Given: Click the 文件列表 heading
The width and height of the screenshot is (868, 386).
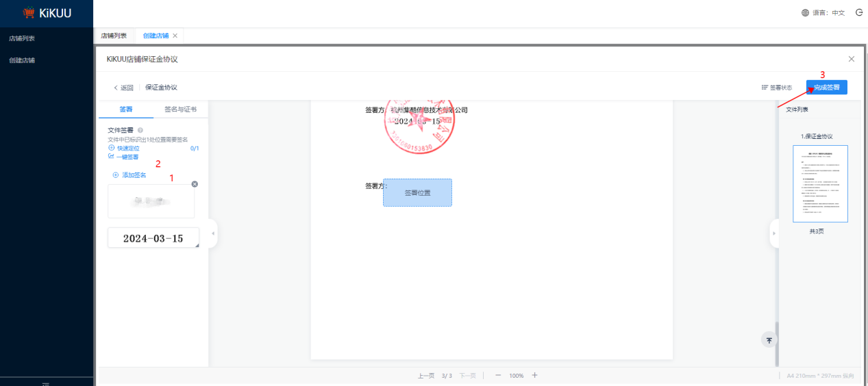Looking at the screenshot, I should [797, 110].
